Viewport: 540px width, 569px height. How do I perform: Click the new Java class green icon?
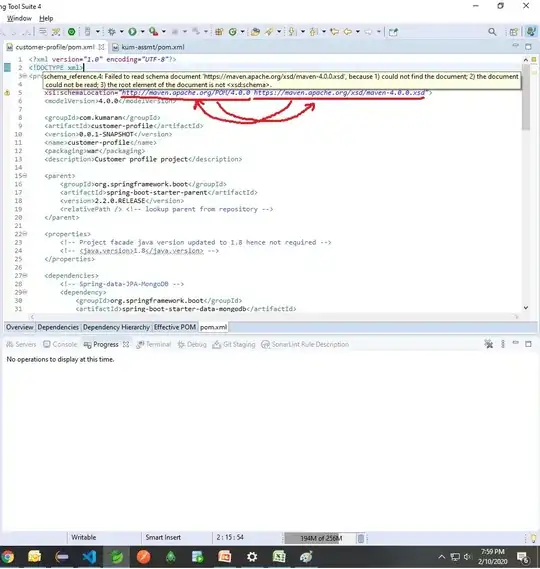(x=233, y=32)
